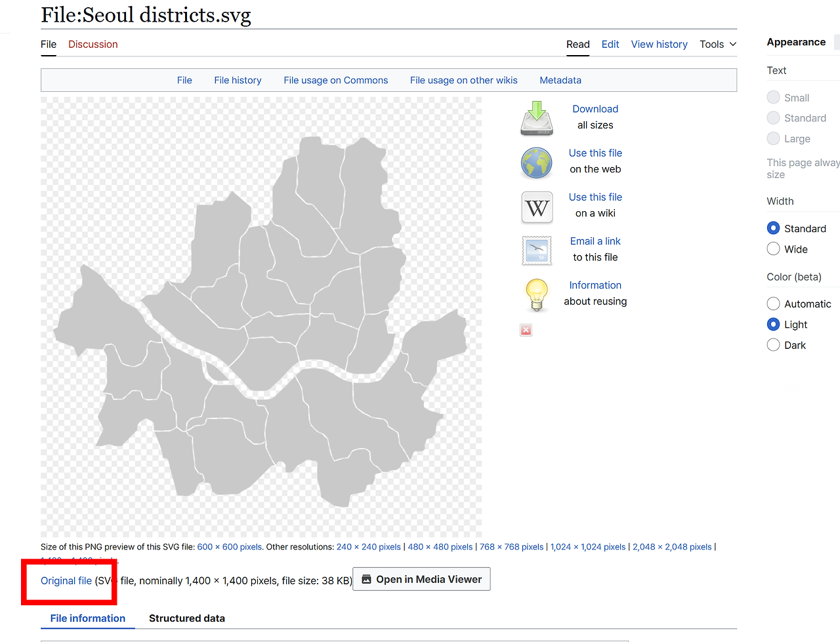Click the globe icon for web use
This screenshot has height=642, width=840.
[537, 163]
